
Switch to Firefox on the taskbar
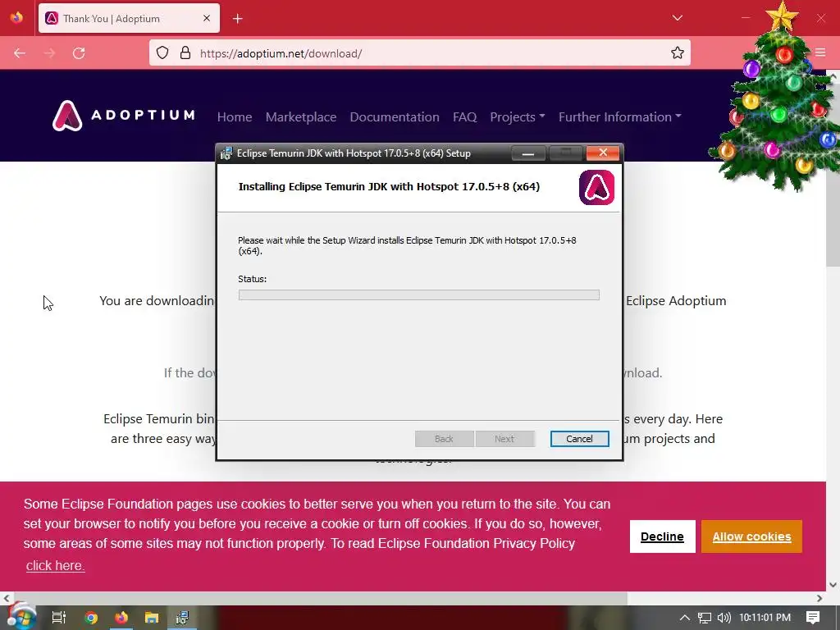[121, 618]
